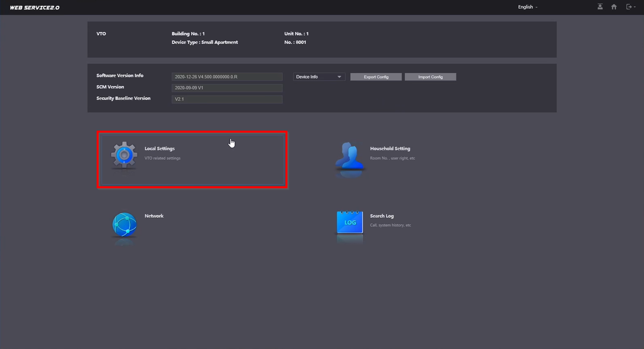Open the Household Setting people icon
Viewport: 644px width, 349px height.
click(350, 156)
